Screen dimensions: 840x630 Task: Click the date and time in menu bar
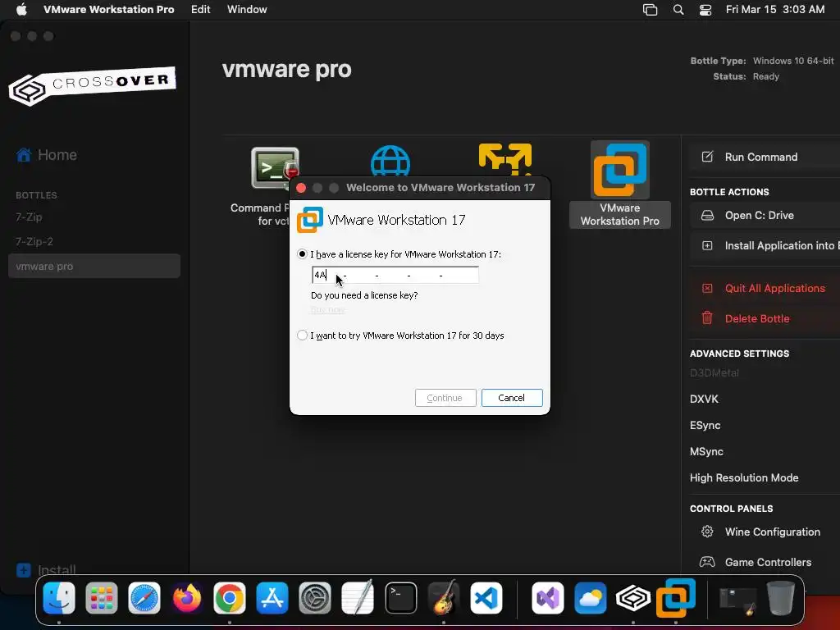coord(775,10)
